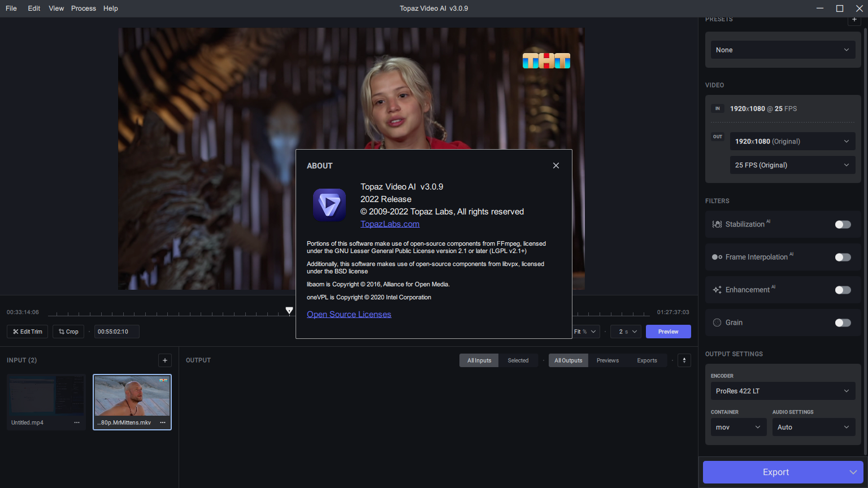Open the 2 s preview duration dropdown
868x488 pixels.
(x=626, y=332)
